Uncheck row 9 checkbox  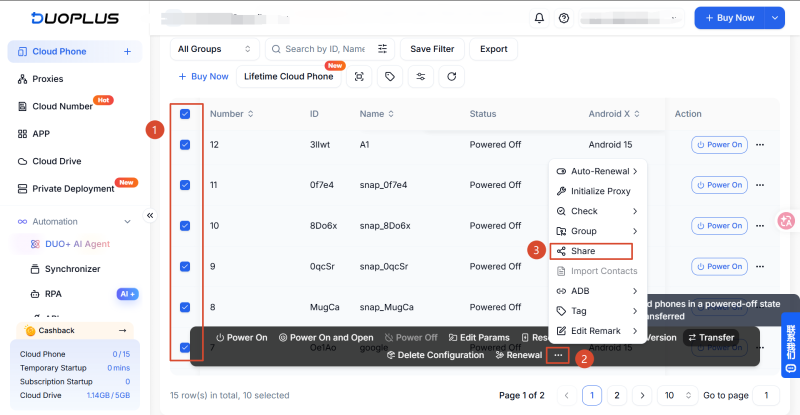[x=185, y=266]
